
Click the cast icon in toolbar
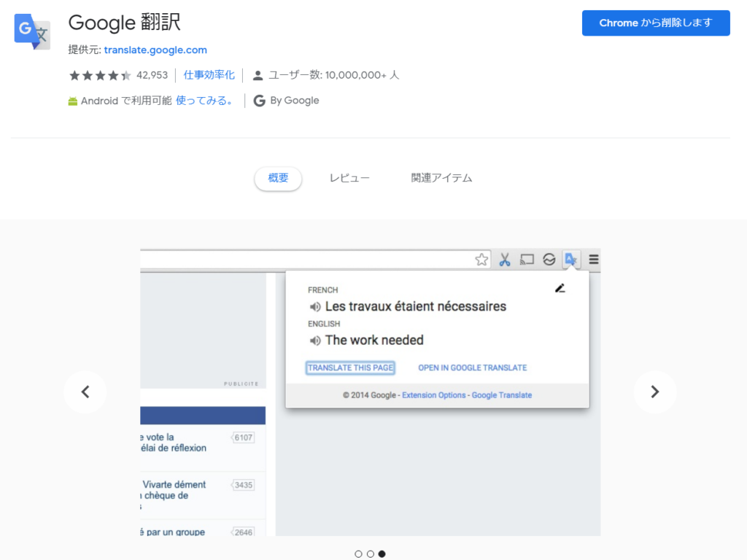[527, 260]
